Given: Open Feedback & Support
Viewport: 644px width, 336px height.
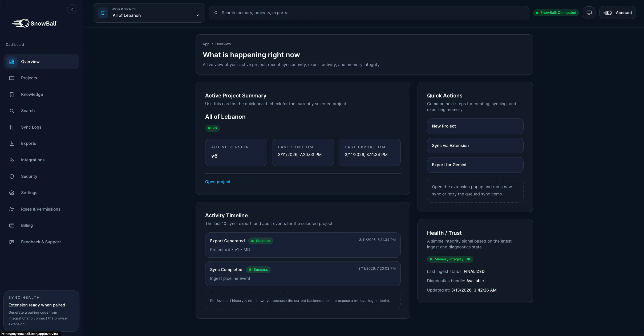Looking at the screenshot, I should click(41, 242).
